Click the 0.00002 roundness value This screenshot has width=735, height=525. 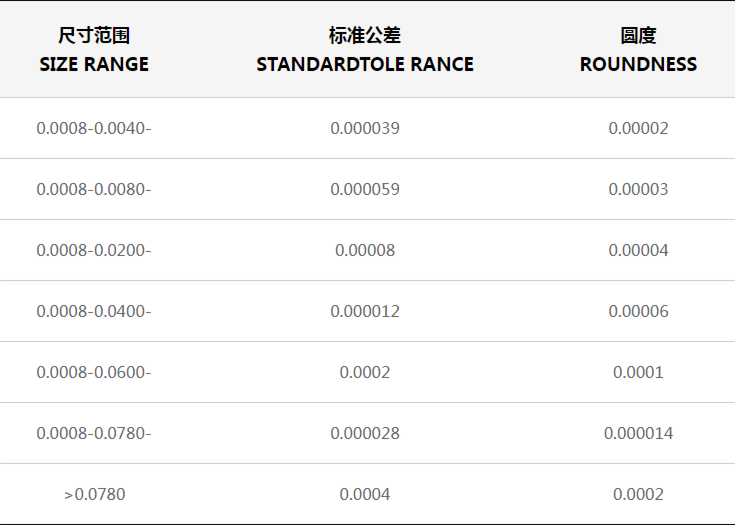click(638, 128)
